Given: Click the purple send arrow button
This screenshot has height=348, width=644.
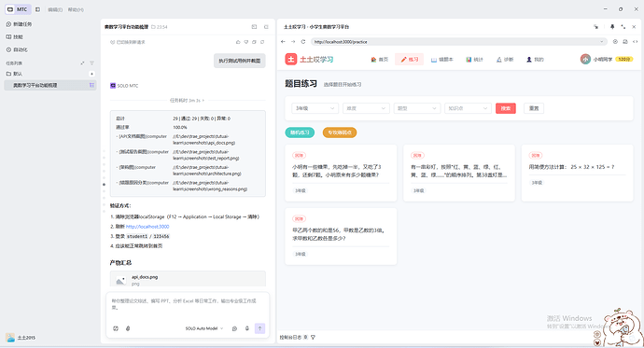Looking at the screenshot, I should click(x=260, y=328).
